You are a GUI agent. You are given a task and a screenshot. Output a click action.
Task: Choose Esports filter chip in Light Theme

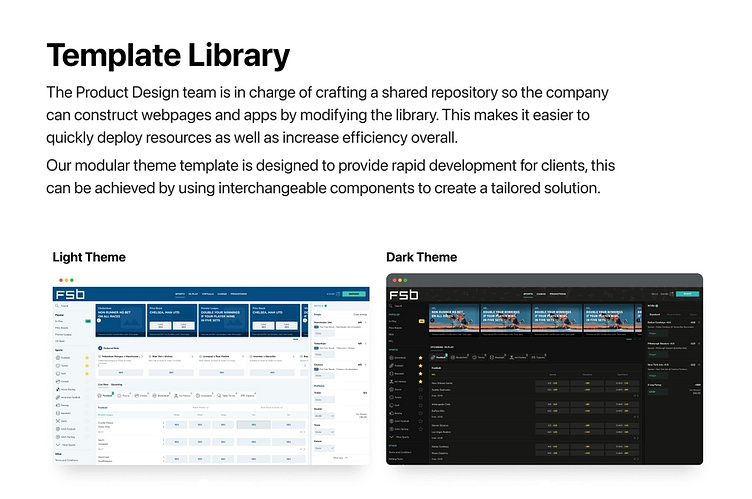pyautogui.click(x=247, y=395)
